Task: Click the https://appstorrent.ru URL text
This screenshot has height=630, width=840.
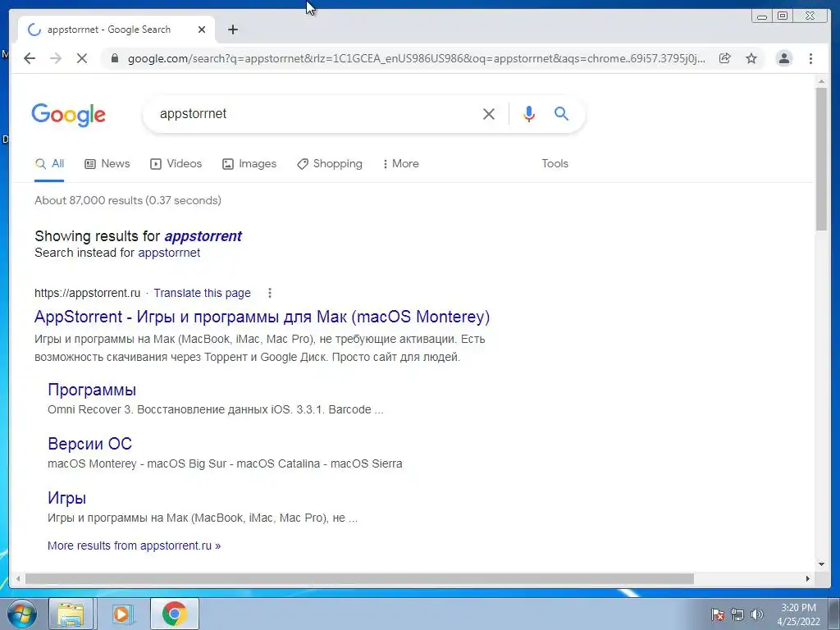Action: pyautogui.click(x=87, y=293)
